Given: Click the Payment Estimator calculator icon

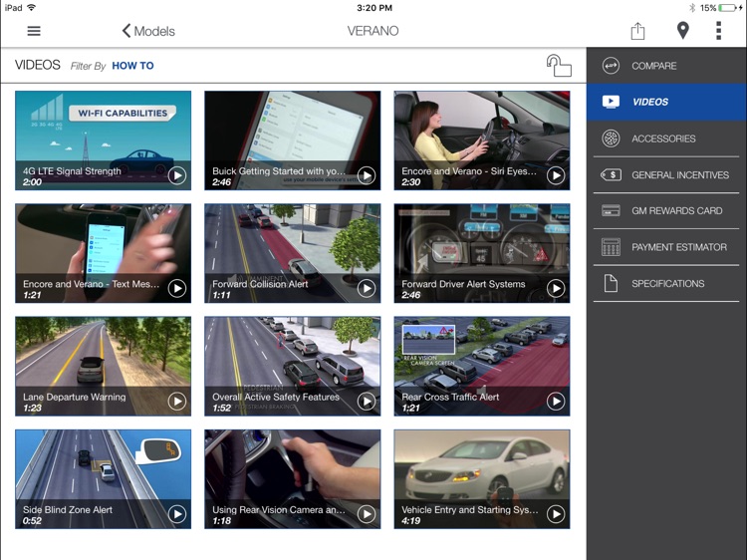Looking at the screenshot, I should [x=611, y=247].
